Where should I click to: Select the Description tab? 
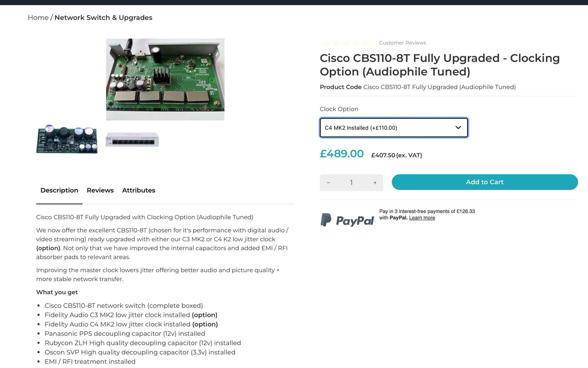click(x=59, y=190)
